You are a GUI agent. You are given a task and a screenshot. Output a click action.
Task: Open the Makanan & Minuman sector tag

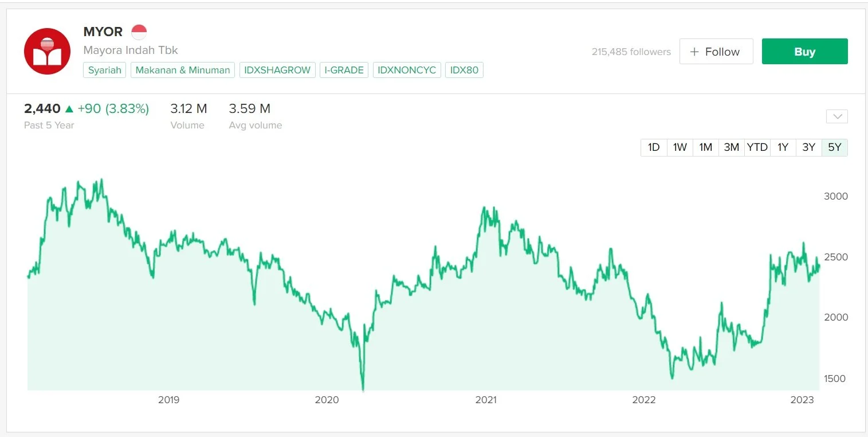tap(183, 70)
